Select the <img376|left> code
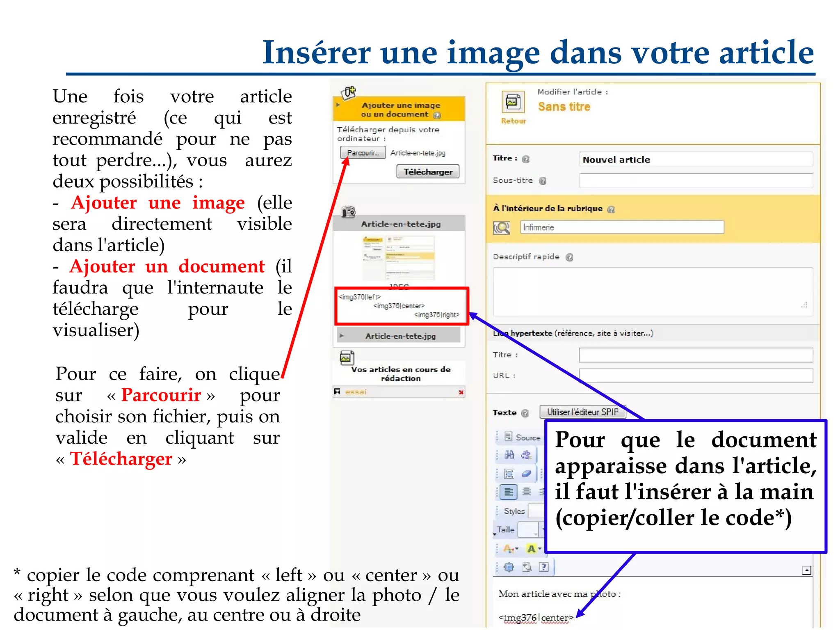Viewport: 840px width, 630px height. (x=360, y=297)
